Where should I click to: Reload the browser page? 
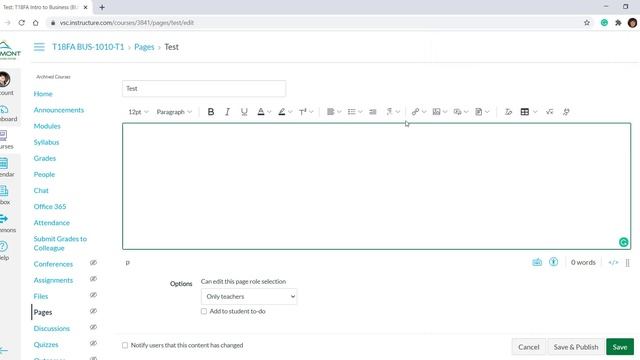tap(22, 23)
